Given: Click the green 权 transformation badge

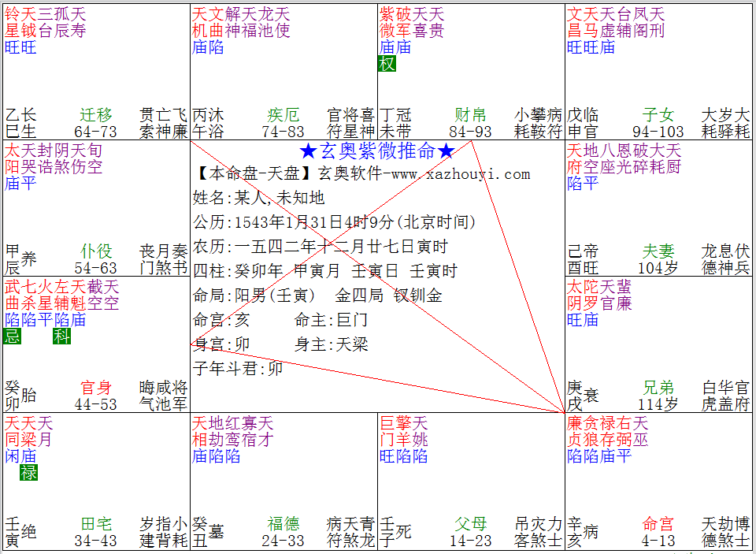Looking at the screenshot, I should [x=387, y=63].
